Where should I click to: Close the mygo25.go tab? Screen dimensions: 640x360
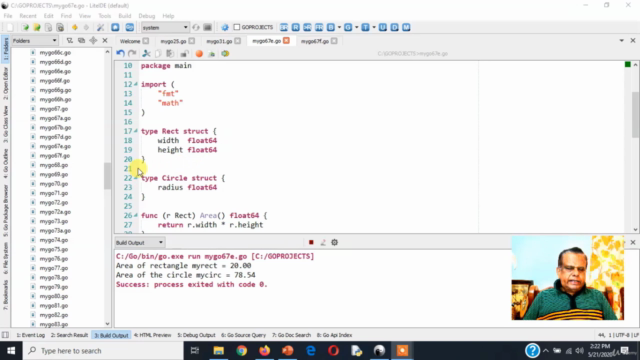click(192, 41)
